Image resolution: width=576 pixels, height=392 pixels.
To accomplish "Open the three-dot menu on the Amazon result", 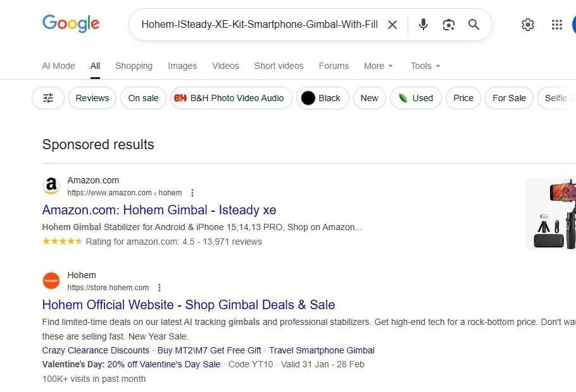I will pos(192,192).
